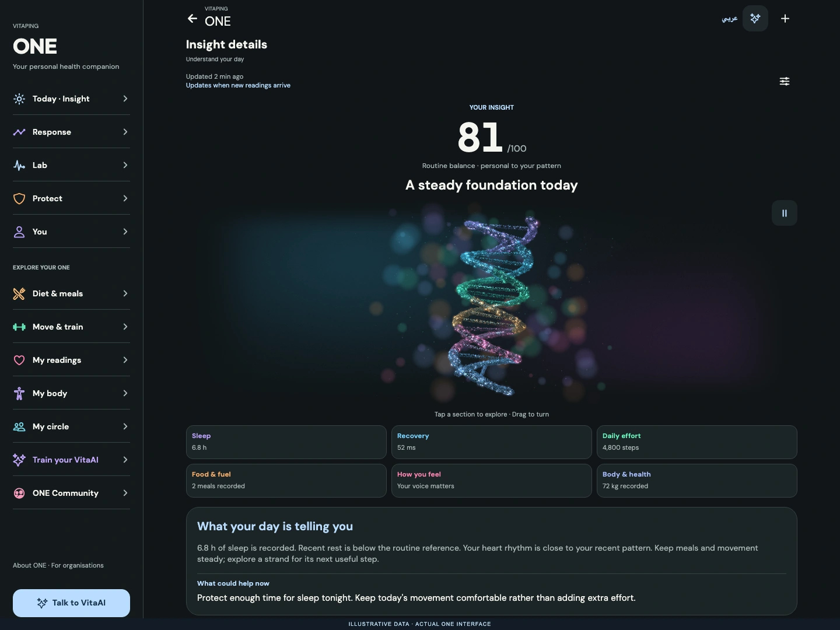This screenshot has width=840, height=630.
Task: Expand the Response chevron arrow
Action: pos(125,132)
